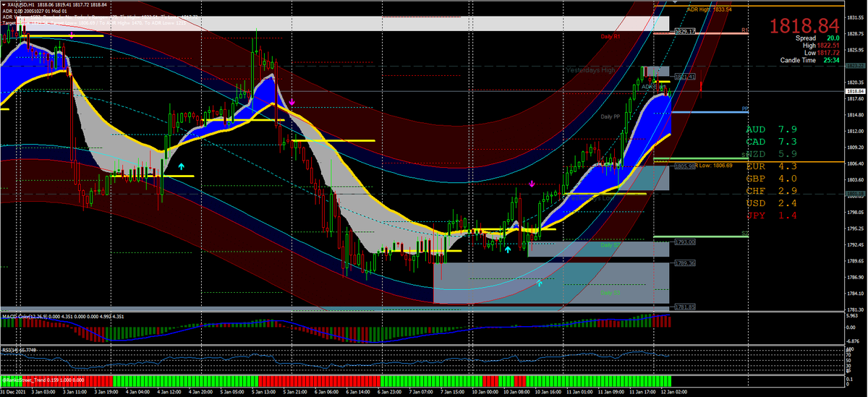The width and height of the screenshot is (868, 397).
Task: Select the NZD 5.9 currency strength row
Action: click(771, 153)
